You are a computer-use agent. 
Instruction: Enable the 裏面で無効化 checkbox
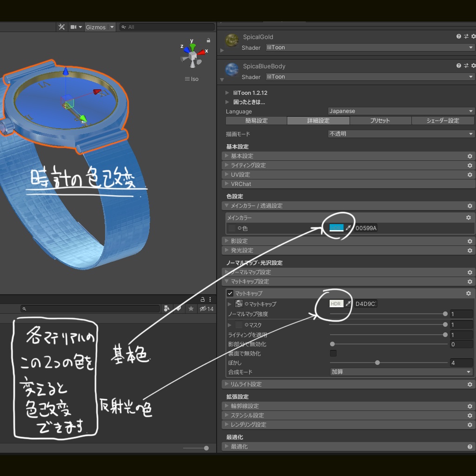[x=333, y=353]
